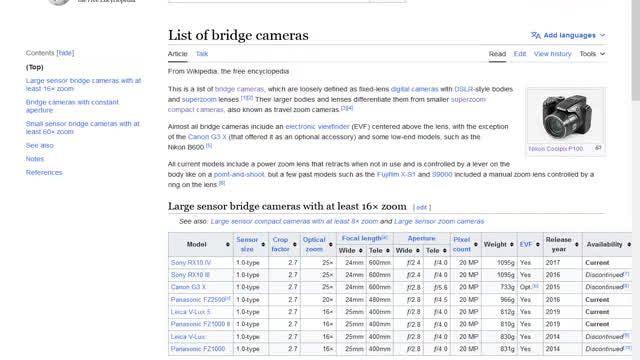Image resolution: width=640 pixels, height=360 pixels.
Task: Sort by Focal length Wide arrows
Action: point(361,251)
